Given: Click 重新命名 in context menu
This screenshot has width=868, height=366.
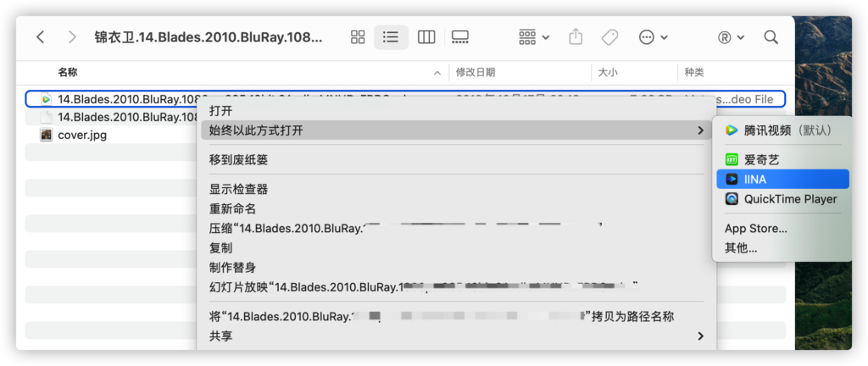Looking at the screenshot, I should pyautogui.click(x=232, y=208).
